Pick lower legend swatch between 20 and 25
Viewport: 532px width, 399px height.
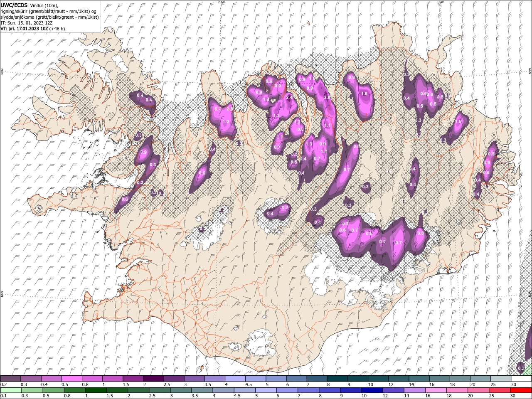pyautogui.click(x=479, y=390)
